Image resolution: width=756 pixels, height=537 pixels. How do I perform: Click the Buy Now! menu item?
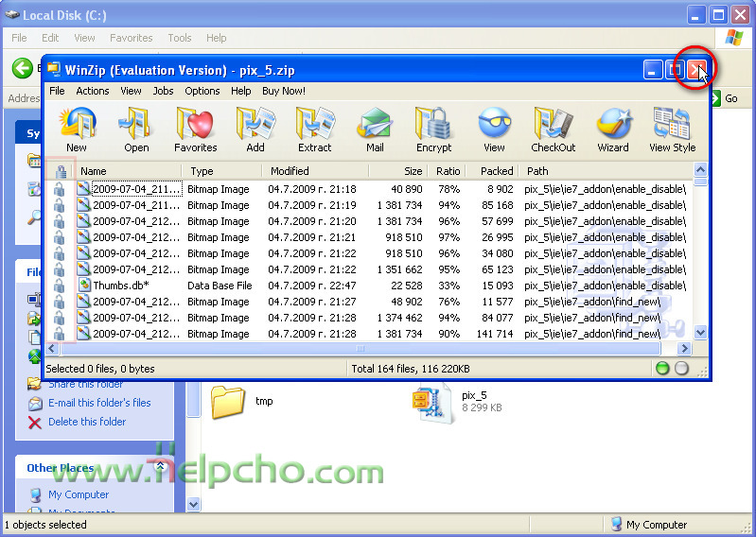(284, 91)
